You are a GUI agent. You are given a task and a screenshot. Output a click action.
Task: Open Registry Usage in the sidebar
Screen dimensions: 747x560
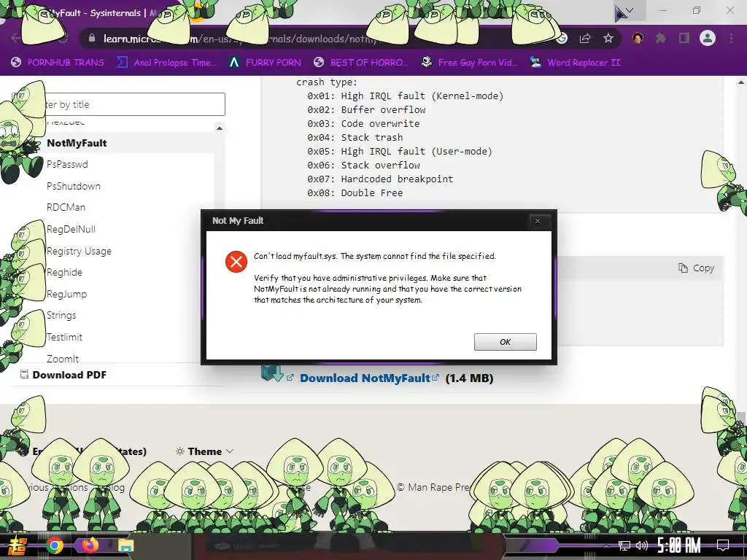pos(79,251)
